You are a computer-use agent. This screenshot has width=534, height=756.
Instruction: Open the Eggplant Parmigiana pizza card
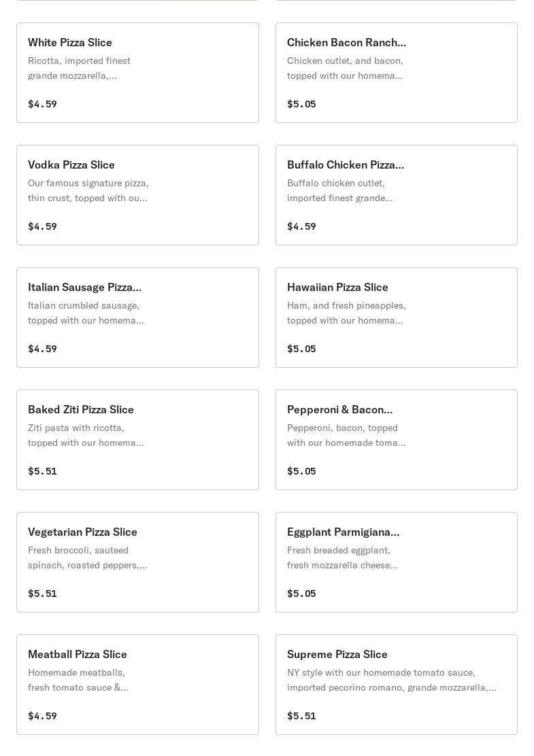click(x=396, y=562)
